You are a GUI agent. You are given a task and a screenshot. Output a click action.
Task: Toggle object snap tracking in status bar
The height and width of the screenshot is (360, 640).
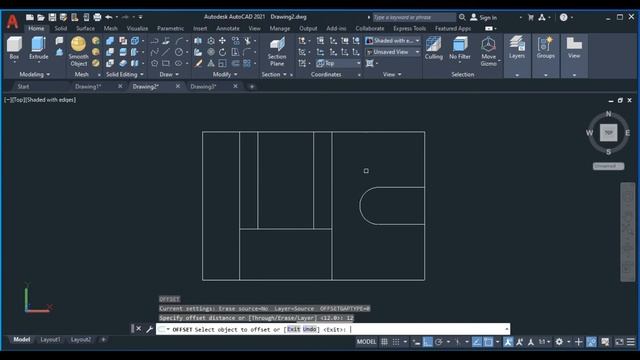(x=477, y=342)
